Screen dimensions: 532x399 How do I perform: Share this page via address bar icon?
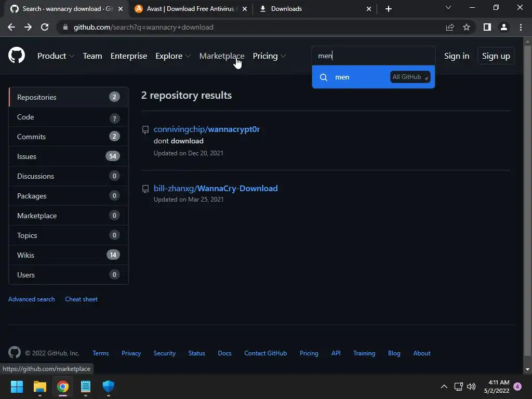pos(450,27)
